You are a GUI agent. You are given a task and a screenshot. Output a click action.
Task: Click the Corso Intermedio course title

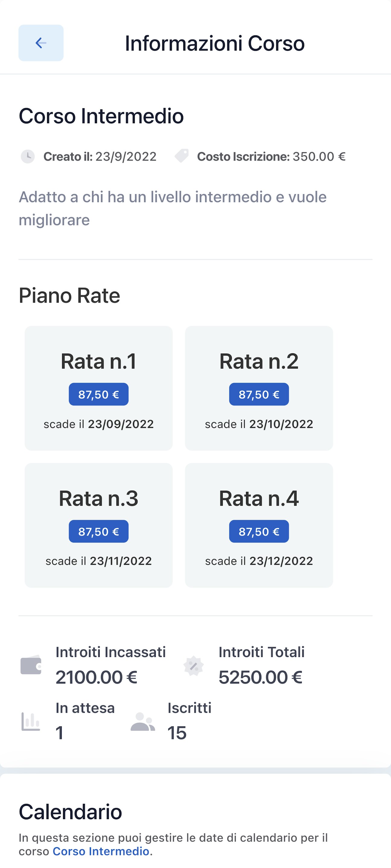click(x=101, y=116)
